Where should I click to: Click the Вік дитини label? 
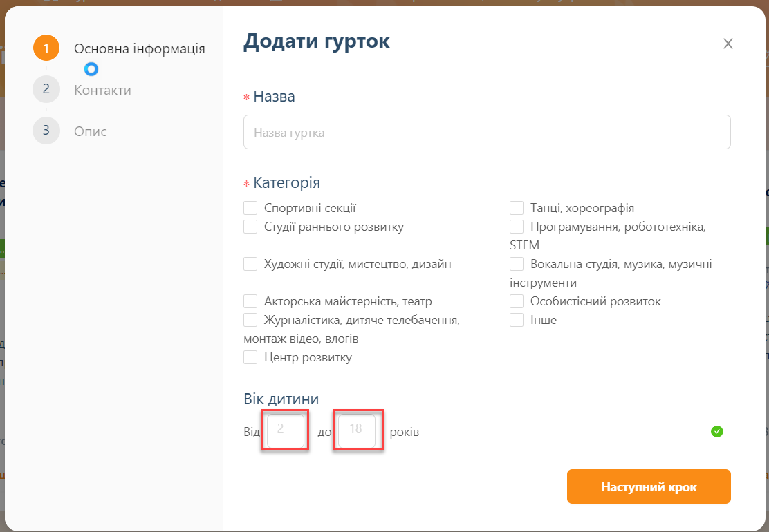click(x=281, y=399)
